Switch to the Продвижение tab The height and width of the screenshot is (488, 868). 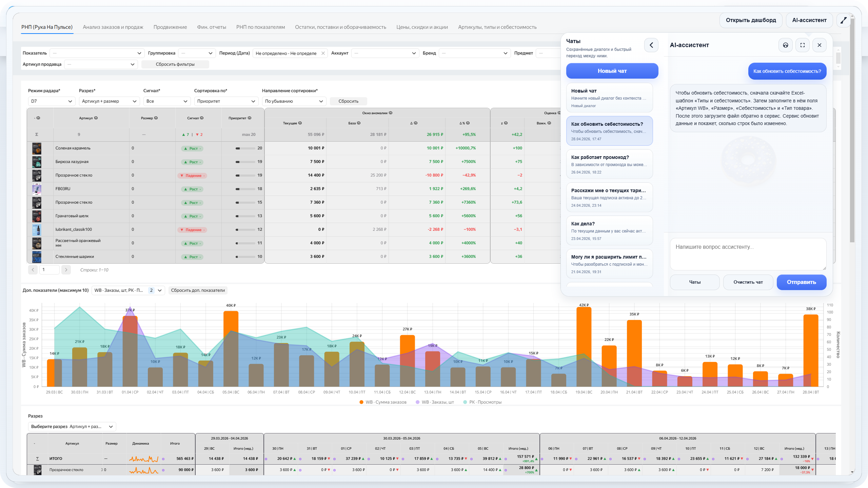(170, 27)
